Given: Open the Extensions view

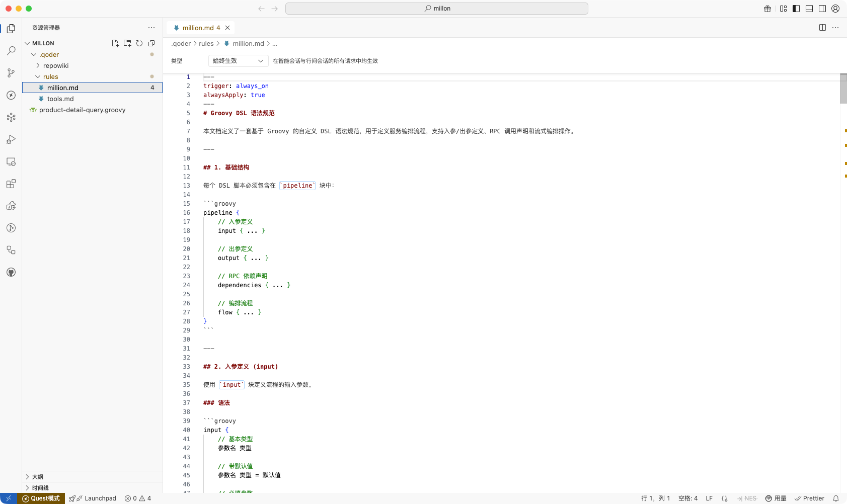Looking at the screenshot, I should [11, 184].
